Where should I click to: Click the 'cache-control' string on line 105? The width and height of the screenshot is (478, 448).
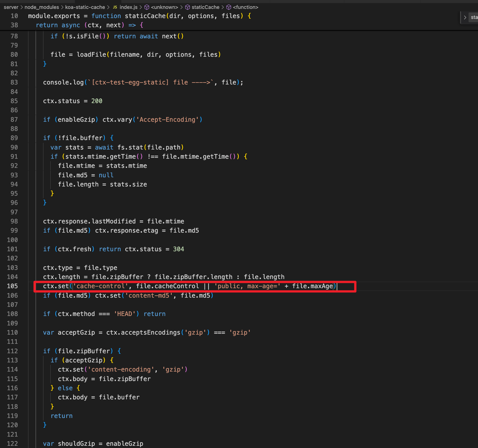click(x=100, y=286)
